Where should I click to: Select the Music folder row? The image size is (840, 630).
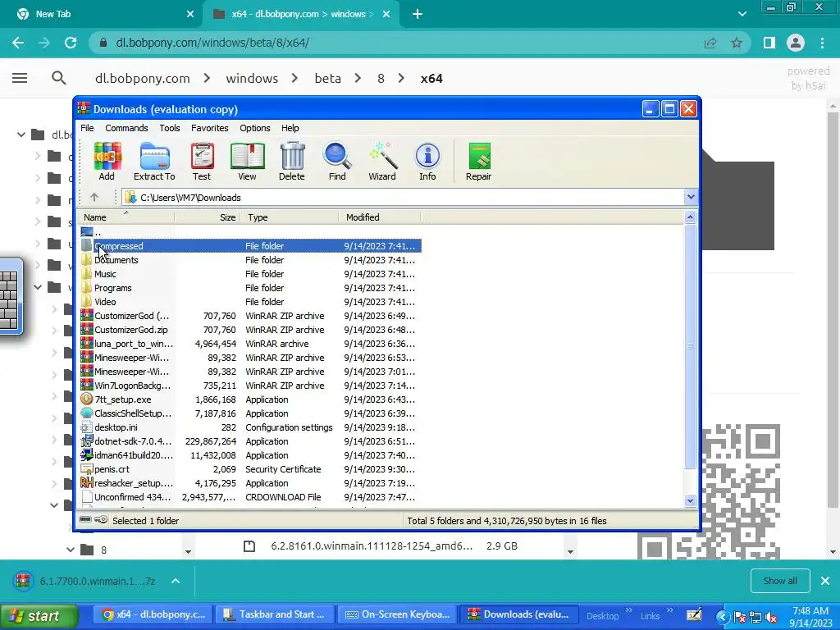pos(249,274)
